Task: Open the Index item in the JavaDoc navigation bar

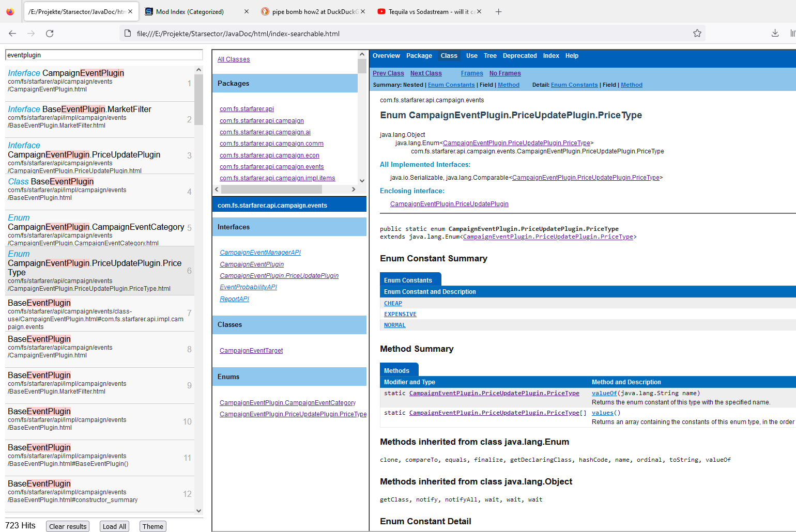Action: click(x=551, y=56)
